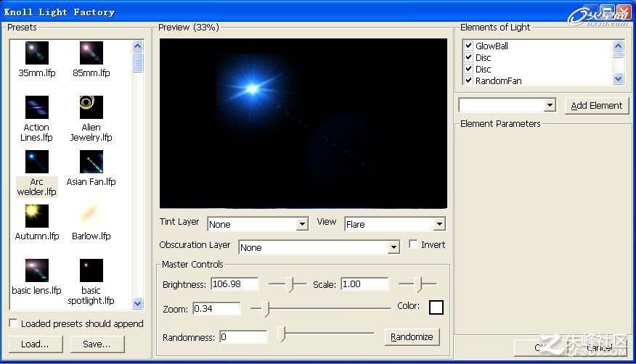Click the Zoom value field
Screen dimensions: 636x364
[x=216, y=308]
